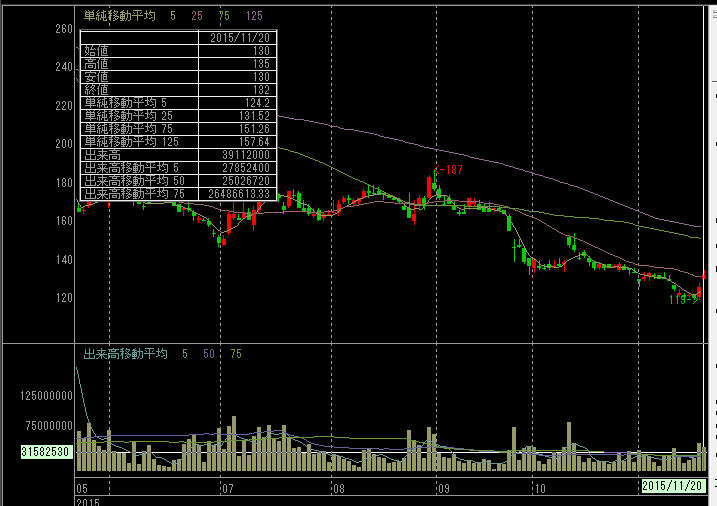Click the green 119-> low price marker
This screenshot has width=717, height=506.
pos(684,300)
